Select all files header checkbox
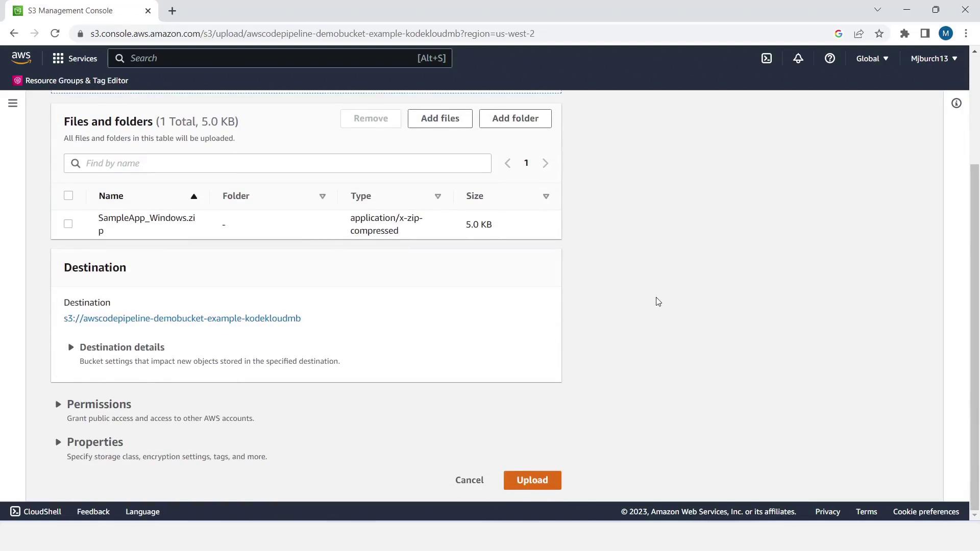The image size is (980, 551). (68, 196)
